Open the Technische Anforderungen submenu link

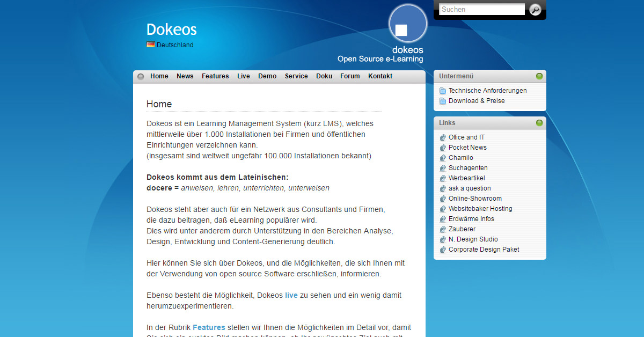click(488, 91)
